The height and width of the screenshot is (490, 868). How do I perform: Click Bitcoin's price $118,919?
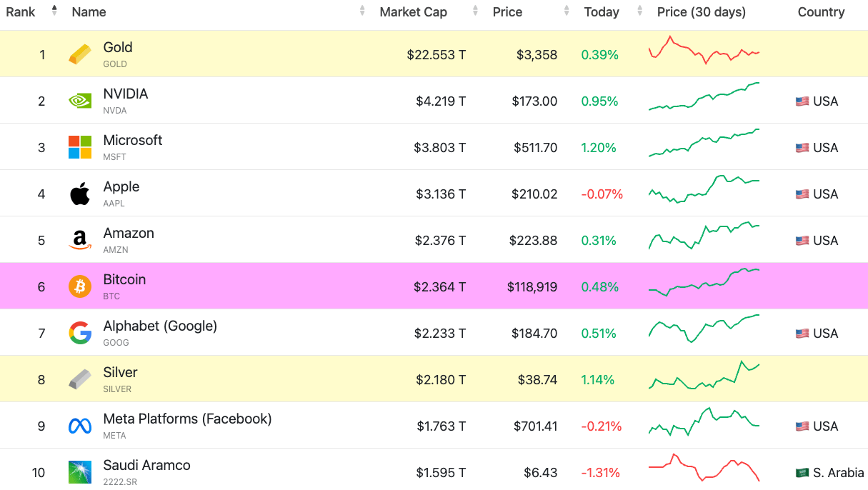coord(532,287)
